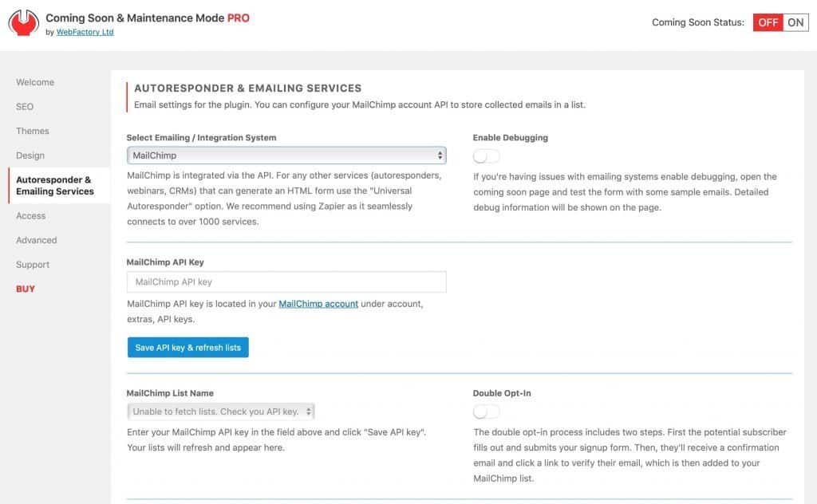Click the Coming Soon & Maintenance Mode PRO title
This screenshot has width=817, height=504.
(148, 18)
